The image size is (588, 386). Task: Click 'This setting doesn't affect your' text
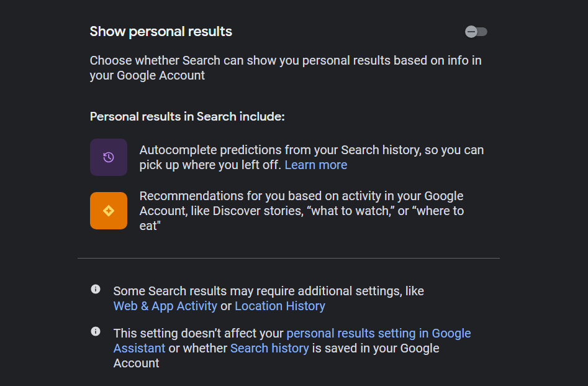[198, 333]
